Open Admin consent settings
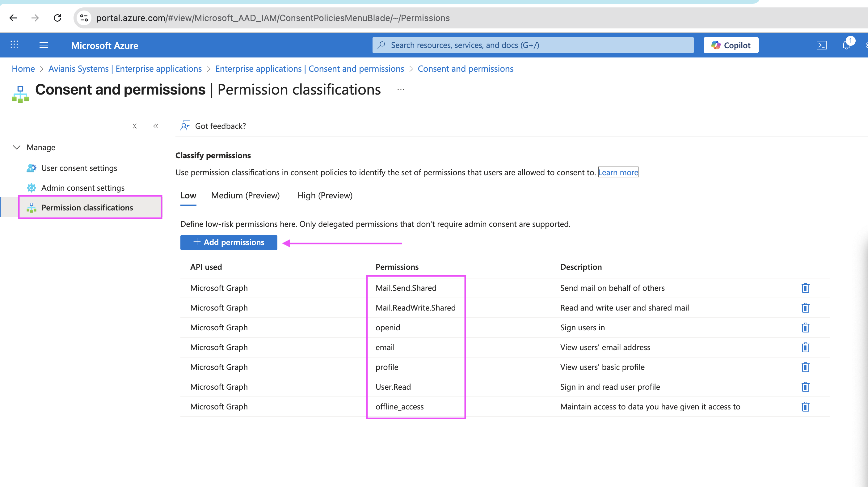Image resolution: width=868 pixels, height=487 pixels. pos(83,188)
